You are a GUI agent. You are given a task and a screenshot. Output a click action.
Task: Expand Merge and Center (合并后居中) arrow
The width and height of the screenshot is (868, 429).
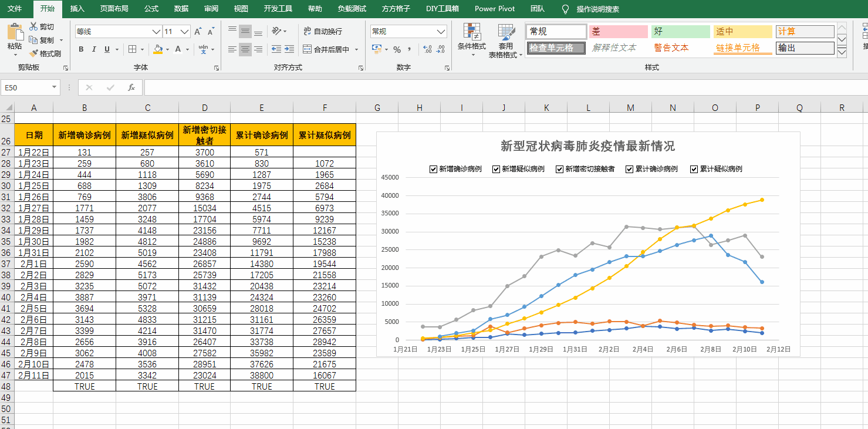356,49
